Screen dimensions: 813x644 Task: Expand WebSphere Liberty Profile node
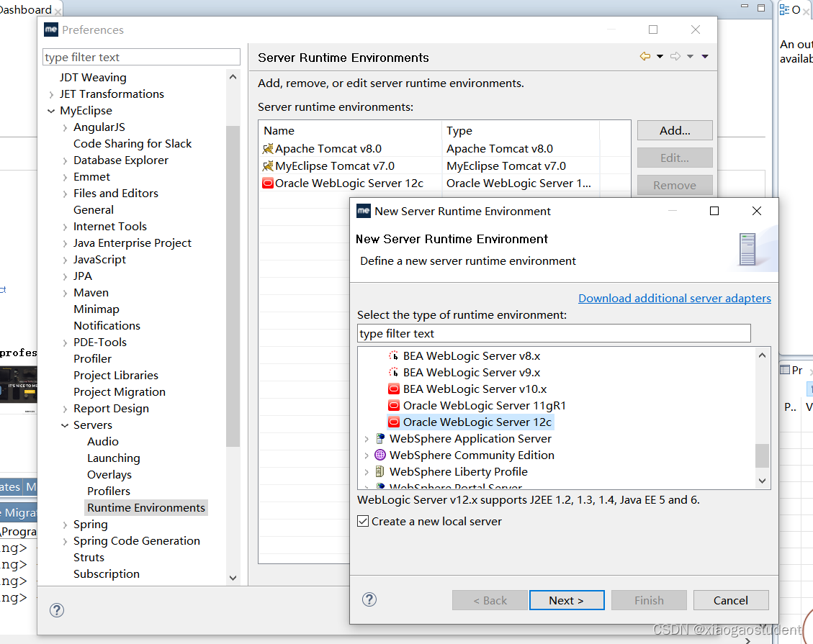click(x=367, y=472)
